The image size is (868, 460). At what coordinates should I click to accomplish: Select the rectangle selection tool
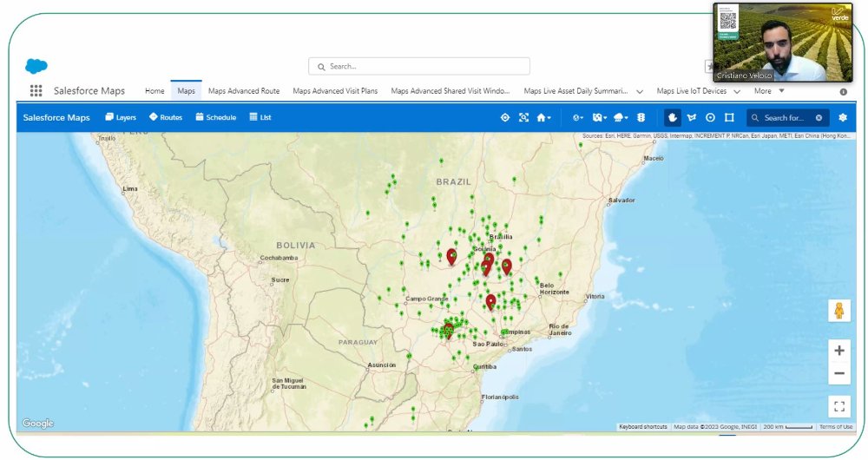point(729,117)
